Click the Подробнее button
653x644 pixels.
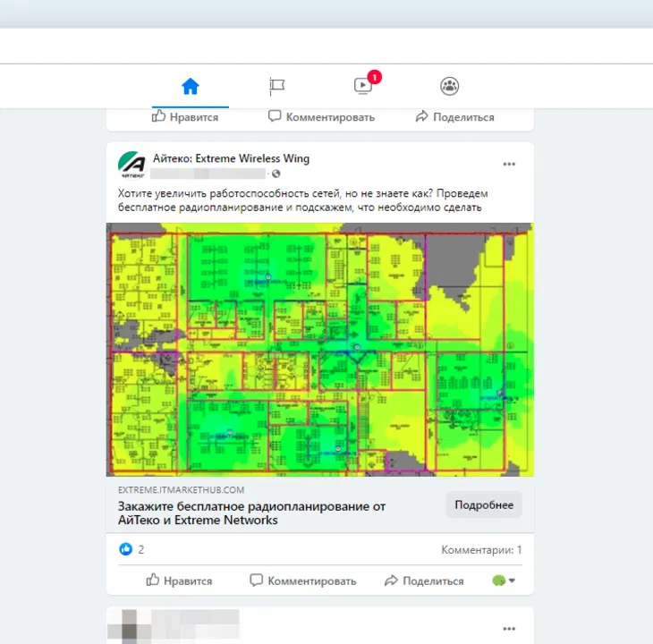[x=483, y=504]
